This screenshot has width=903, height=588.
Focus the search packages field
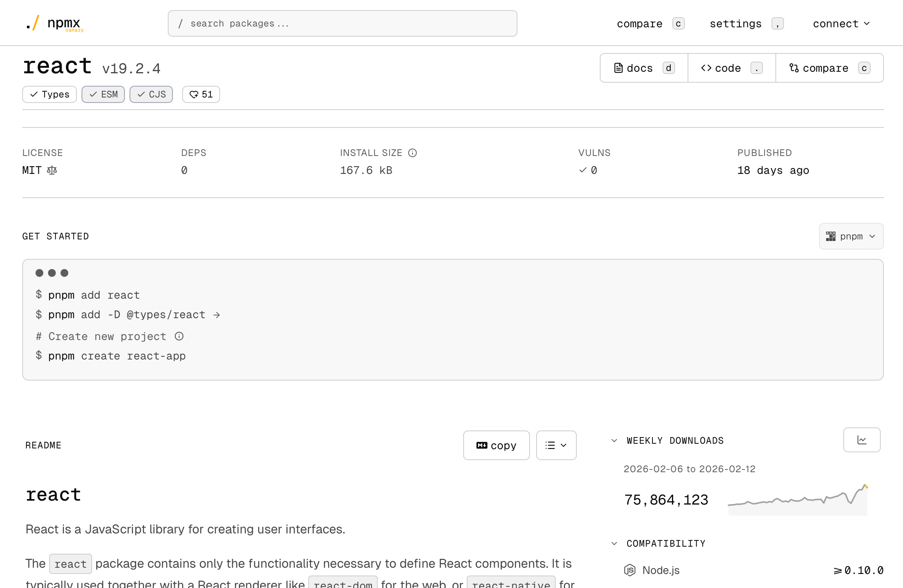tap(343, 23)
